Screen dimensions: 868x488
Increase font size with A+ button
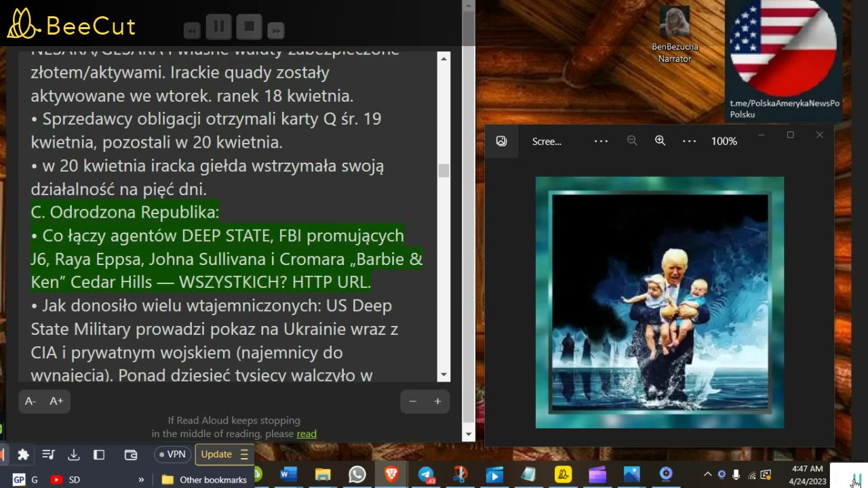tap(56, 401)
